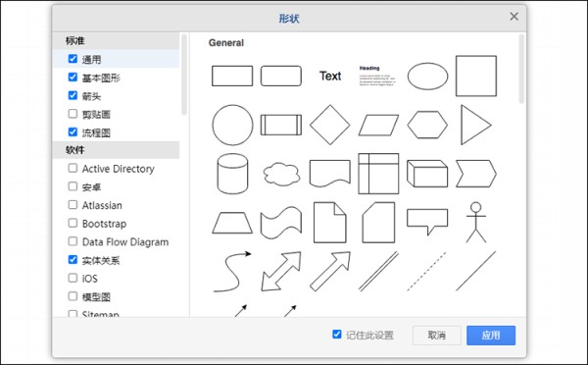Pick the cylinder database shape
The image size is (588, 365).
[232, 174]
